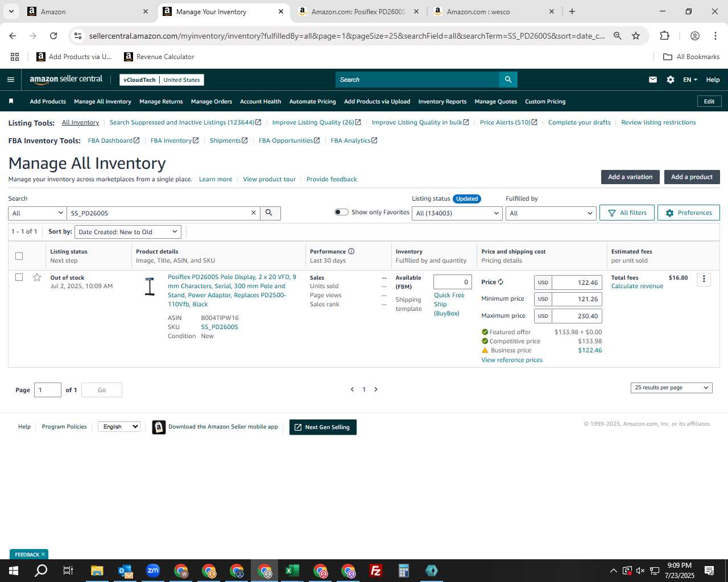This screenshot has height=582, width=728.
Task: Open the browser zoom magnifier icon
Action: pos(617,36)
